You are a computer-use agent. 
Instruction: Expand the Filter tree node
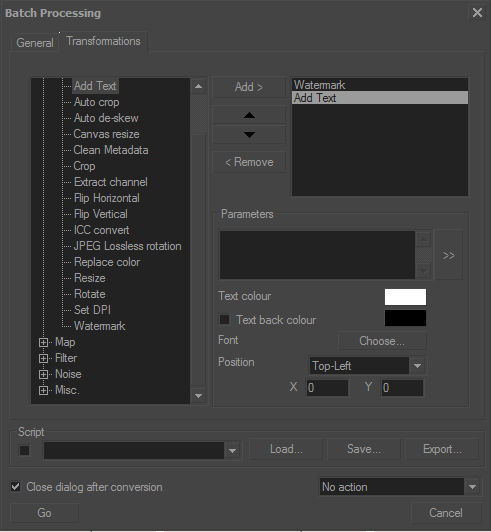[43, 358]
